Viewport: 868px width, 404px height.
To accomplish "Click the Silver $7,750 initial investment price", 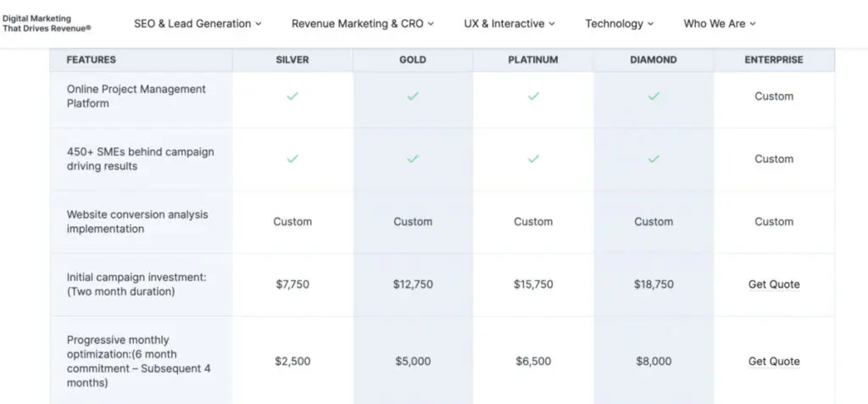I will point(292,285).
